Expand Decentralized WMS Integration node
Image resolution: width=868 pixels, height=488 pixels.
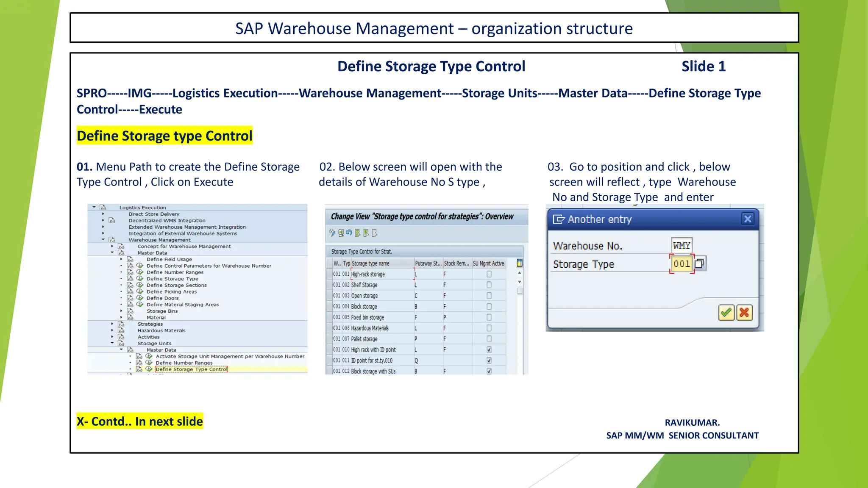pyautogui.click(x=103, y=220)
